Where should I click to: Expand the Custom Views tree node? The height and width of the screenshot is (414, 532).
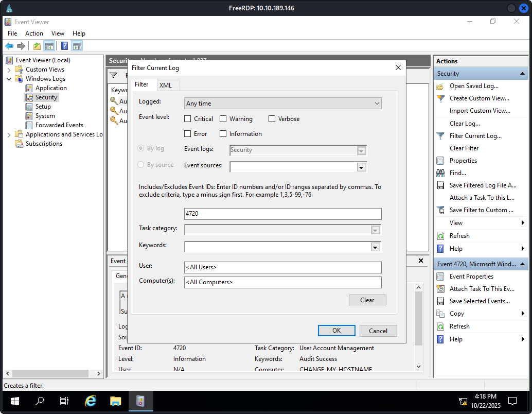[x=9, y=70]
